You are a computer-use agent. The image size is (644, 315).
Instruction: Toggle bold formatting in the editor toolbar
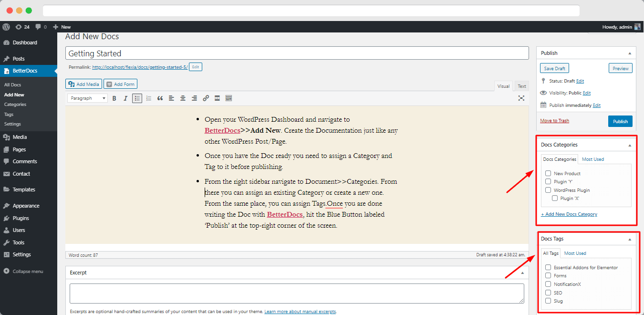(114, 98)
